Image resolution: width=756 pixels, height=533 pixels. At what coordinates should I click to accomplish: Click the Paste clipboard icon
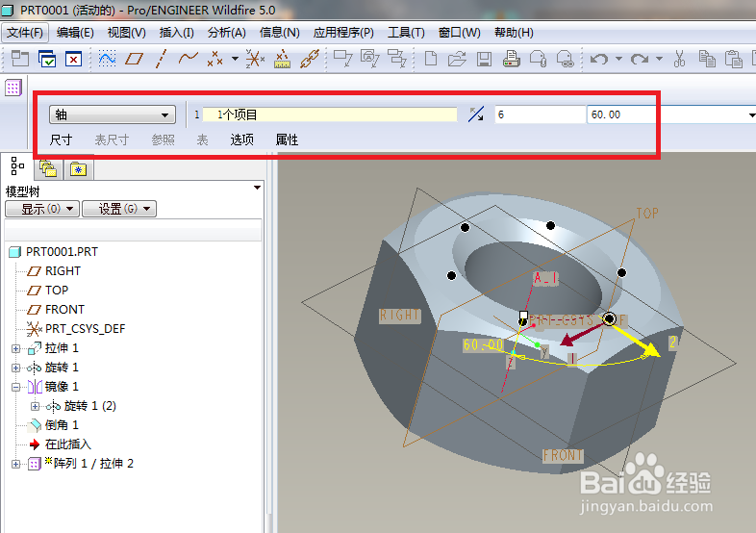734,59
